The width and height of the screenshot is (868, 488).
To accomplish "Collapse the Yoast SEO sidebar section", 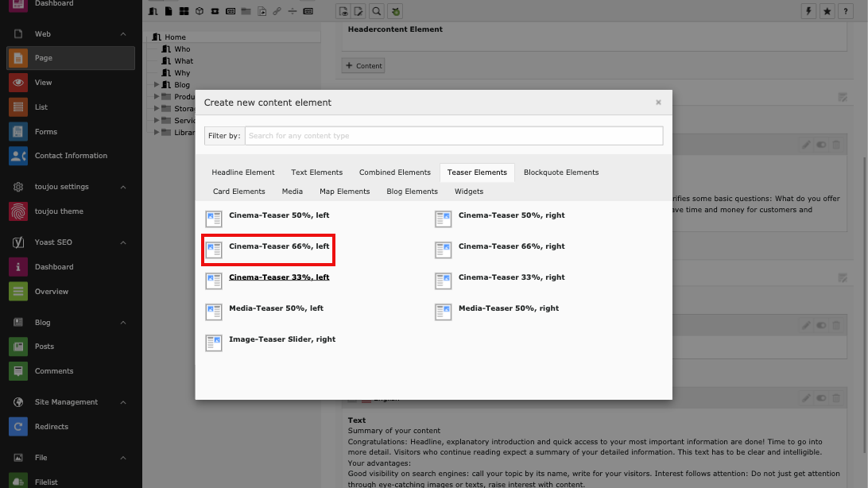I will click(123, 242).
